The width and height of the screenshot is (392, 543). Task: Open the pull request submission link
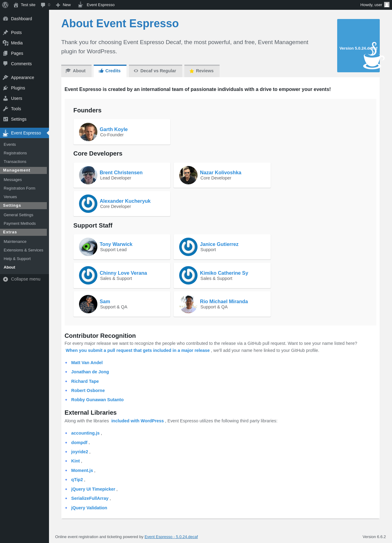click(138, 350)
